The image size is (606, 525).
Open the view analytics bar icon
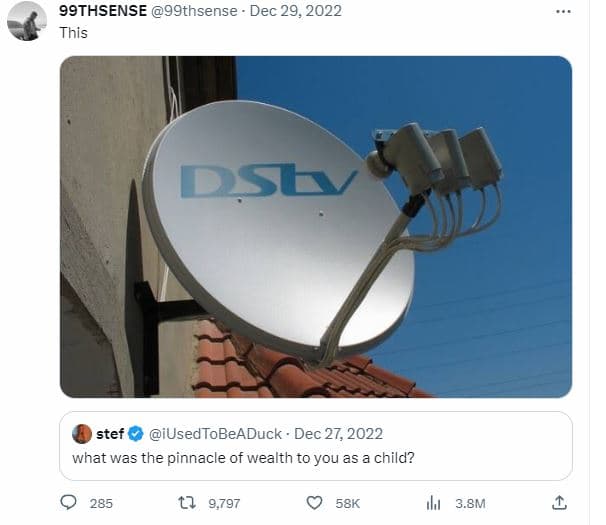coord(433,503)
